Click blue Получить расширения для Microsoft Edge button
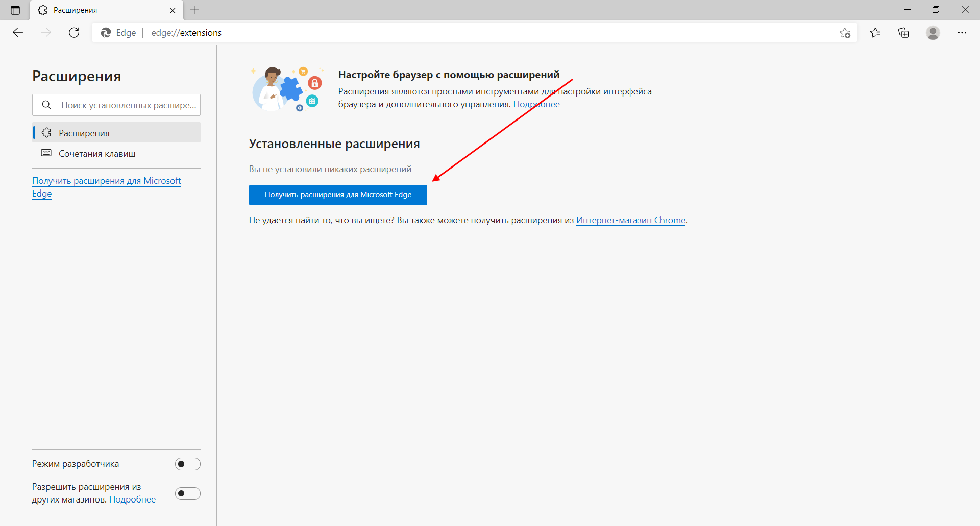 338,195
